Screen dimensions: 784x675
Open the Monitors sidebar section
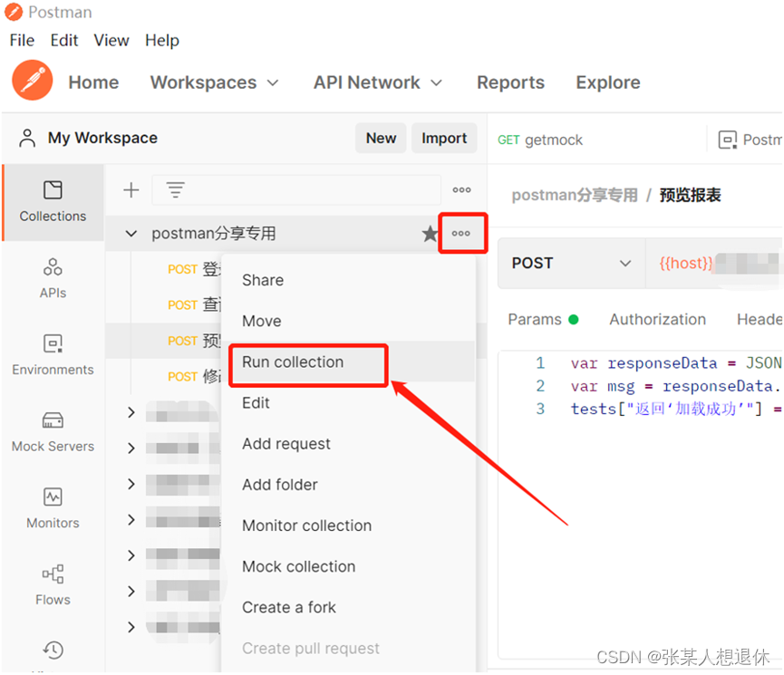point(53,508)
